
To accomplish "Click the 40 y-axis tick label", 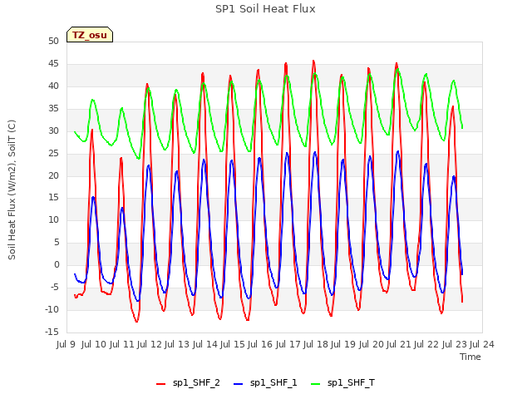I will [x=53, y=86].
